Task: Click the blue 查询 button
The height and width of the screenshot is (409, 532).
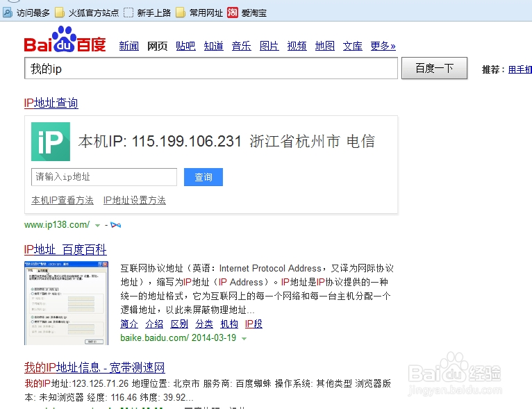Action: point(203,177)
